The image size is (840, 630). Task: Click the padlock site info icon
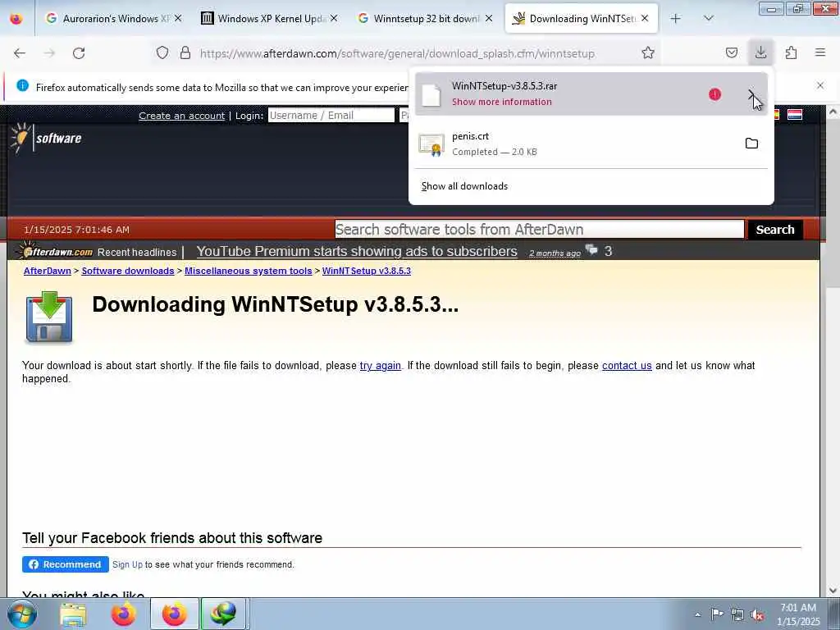tap(185, 52)
